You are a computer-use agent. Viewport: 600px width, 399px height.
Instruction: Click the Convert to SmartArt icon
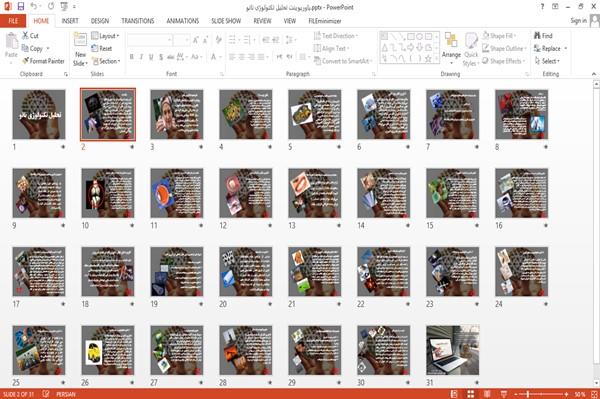click(317, 61)
